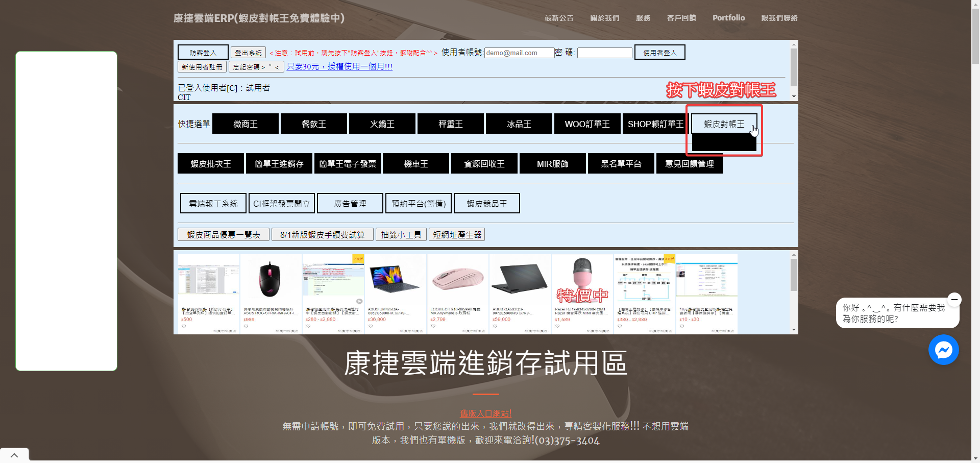Open the Messenger chat icon

[x=943, y=350]
